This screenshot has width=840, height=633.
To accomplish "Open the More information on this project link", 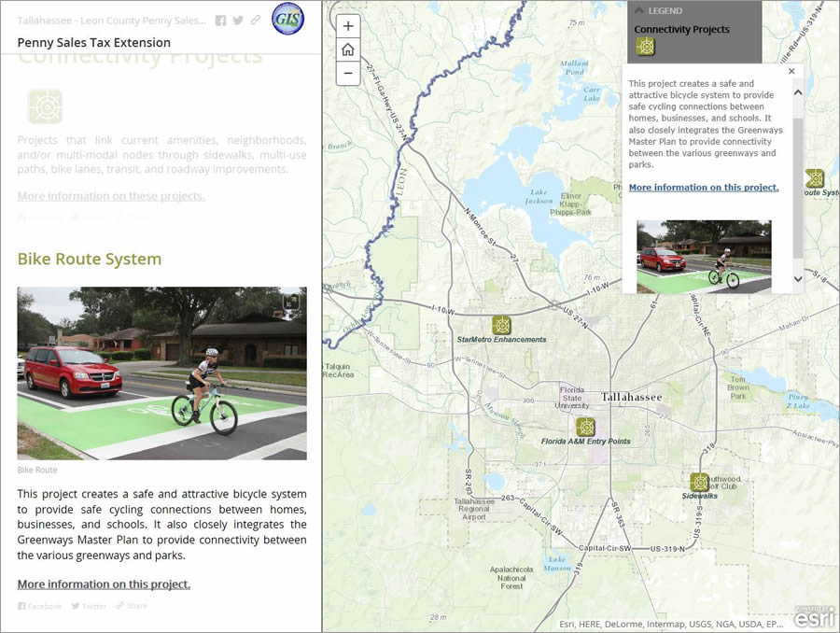I will [x=703, y=187].
